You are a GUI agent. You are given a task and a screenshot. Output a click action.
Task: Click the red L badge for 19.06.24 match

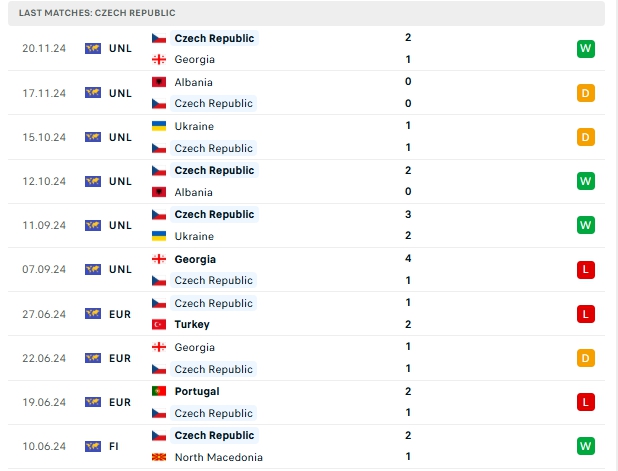tap(585, 402)
